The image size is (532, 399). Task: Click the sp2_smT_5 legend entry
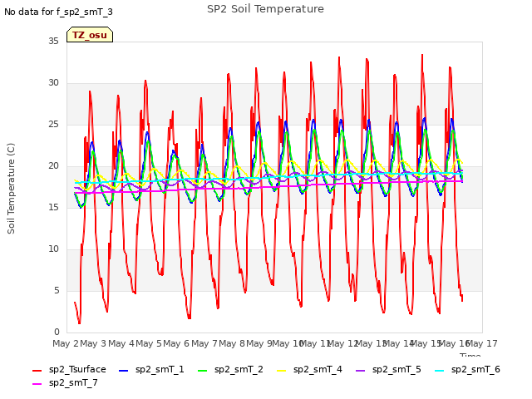[x=388, y=369]
